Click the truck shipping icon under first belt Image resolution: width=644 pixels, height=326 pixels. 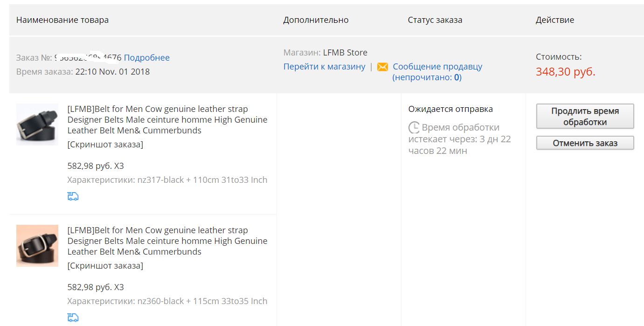pos(73,196)
